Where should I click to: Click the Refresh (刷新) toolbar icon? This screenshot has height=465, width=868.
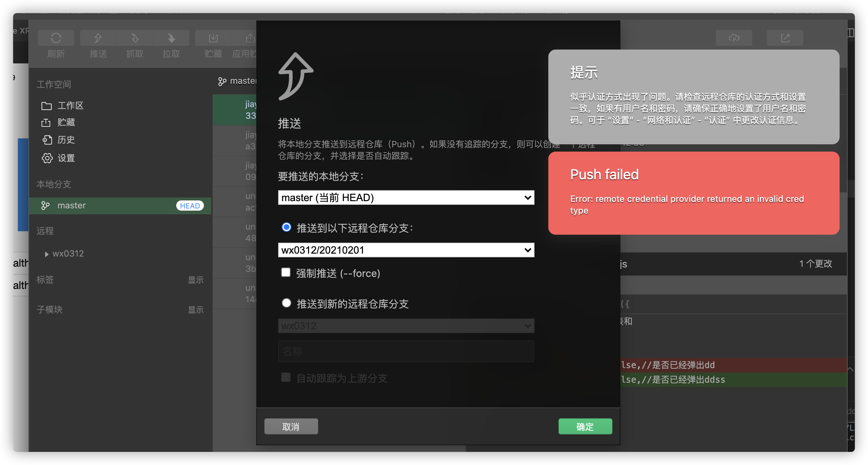[56, 38]
